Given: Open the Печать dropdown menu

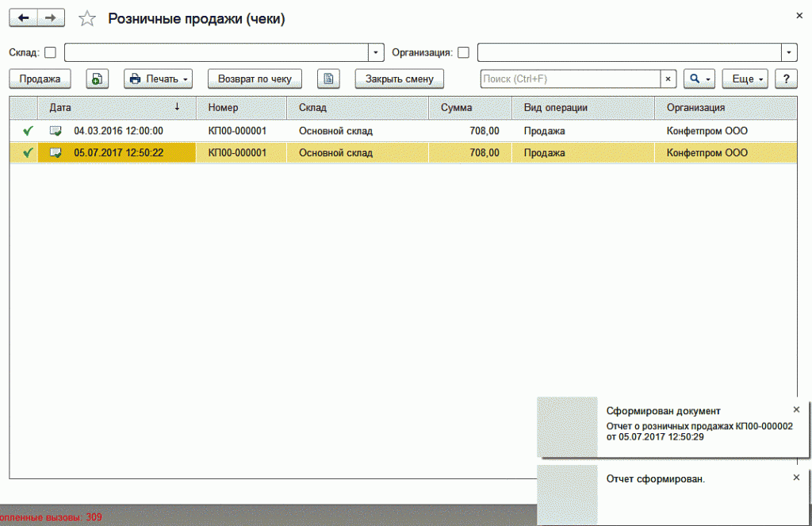Looking at the screenshot, I should coord(159,79).
